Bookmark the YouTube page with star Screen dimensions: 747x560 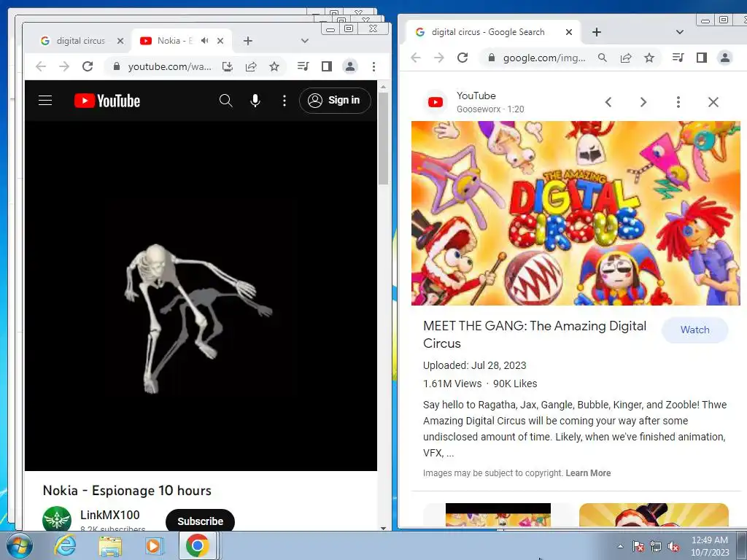(274, 66)
